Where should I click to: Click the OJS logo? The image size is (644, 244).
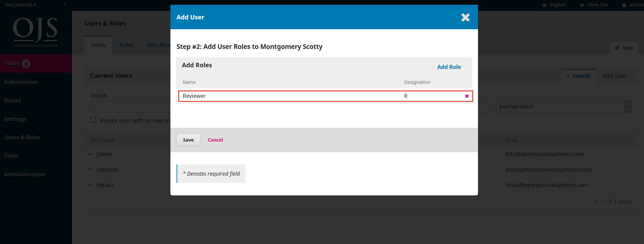tap(35, 33)
